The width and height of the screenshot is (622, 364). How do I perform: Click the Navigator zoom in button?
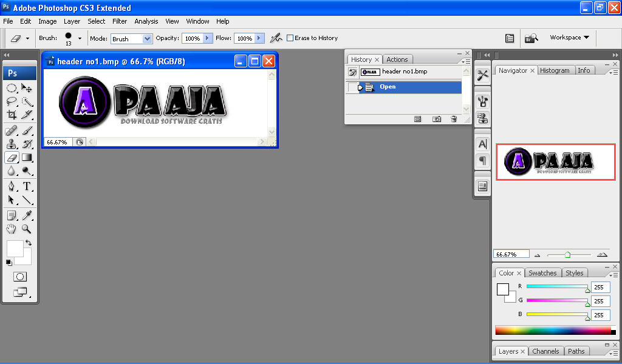(x=602, y=255)
